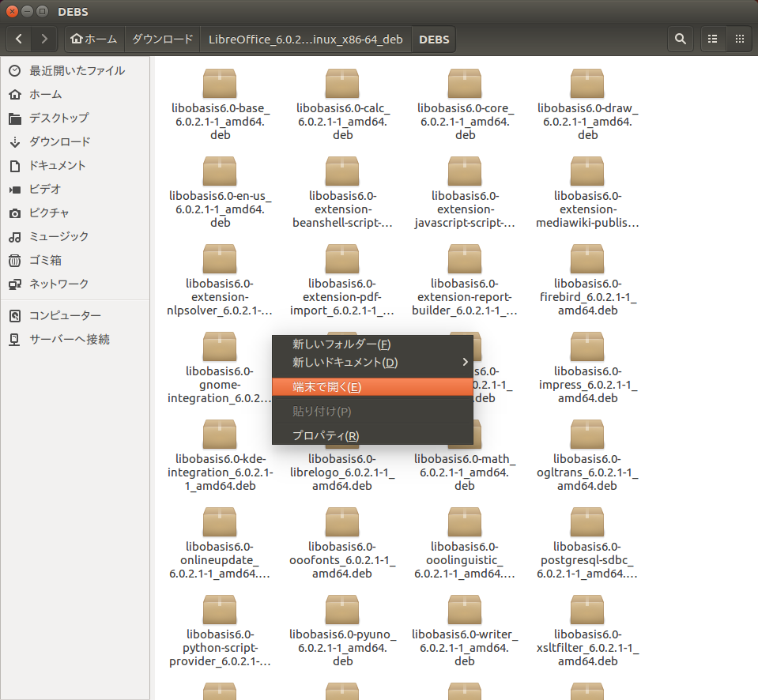
Task: Go forward with the right arrow button
Action: point(44,39)
